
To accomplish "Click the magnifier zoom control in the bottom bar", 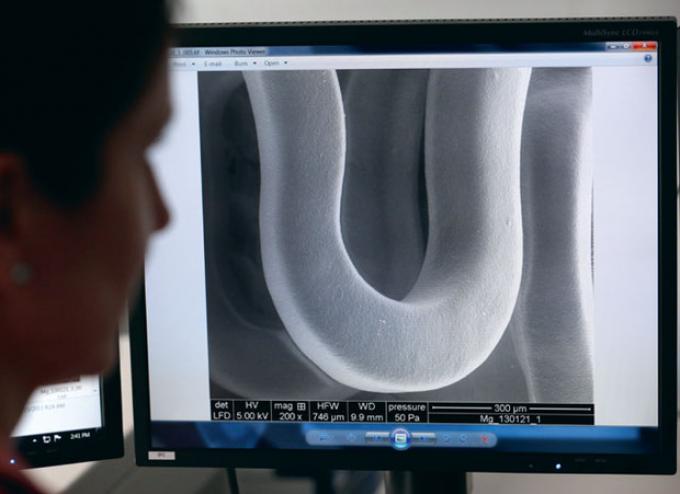I will pyautogui.click(x=324, y=438).
